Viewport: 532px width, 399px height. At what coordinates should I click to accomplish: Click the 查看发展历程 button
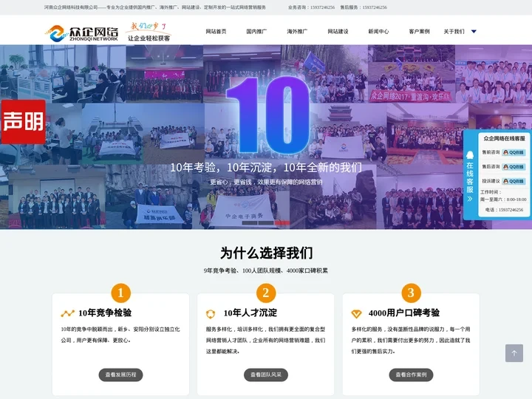pyautogui.click(x=120, y=375)
